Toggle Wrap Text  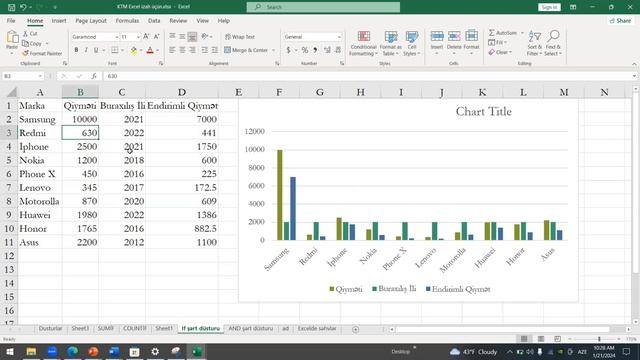(x=240, y=37)
